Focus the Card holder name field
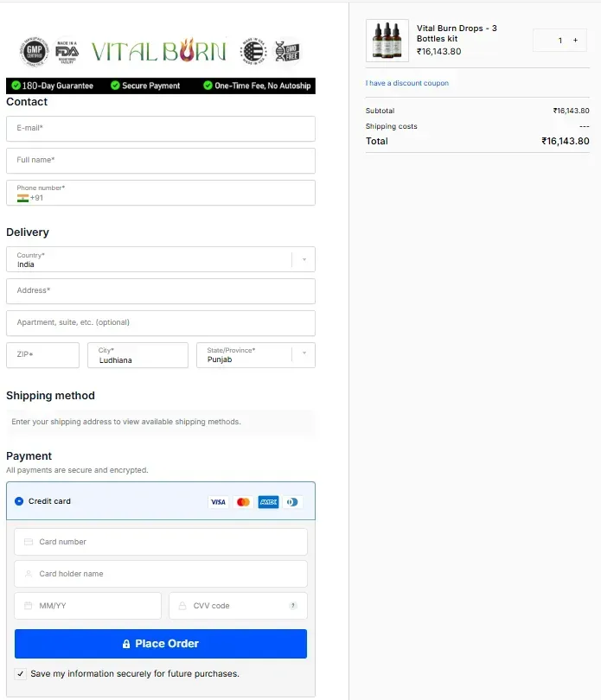601x700 pixels. pyautogui.click(x=161, y=574)
